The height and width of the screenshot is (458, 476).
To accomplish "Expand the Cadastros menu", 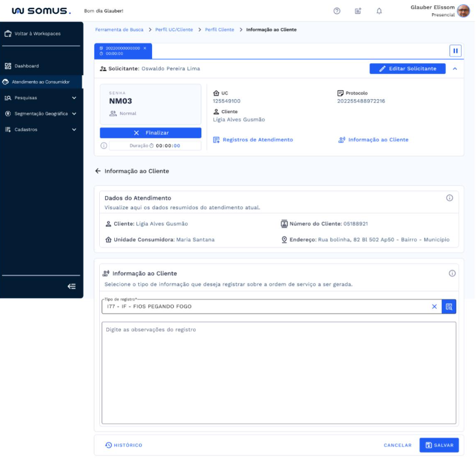I will [74, 129].
